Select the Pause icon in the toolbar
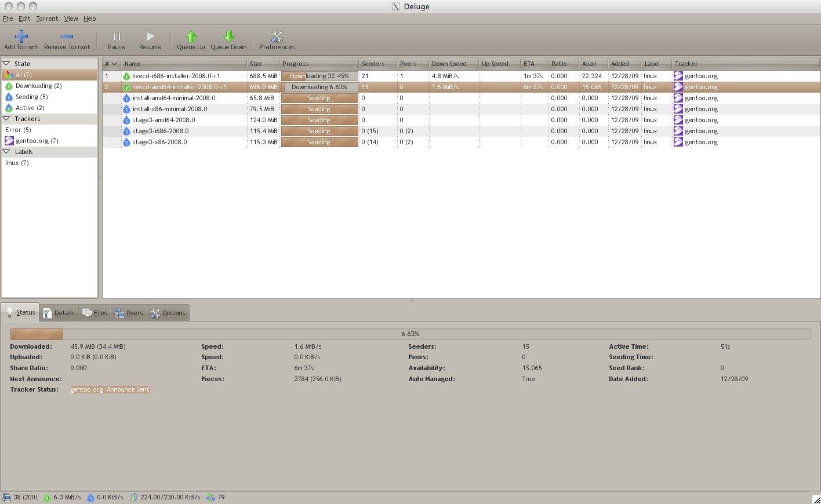The width and height of the screenshot is (821, 504). 117,35
